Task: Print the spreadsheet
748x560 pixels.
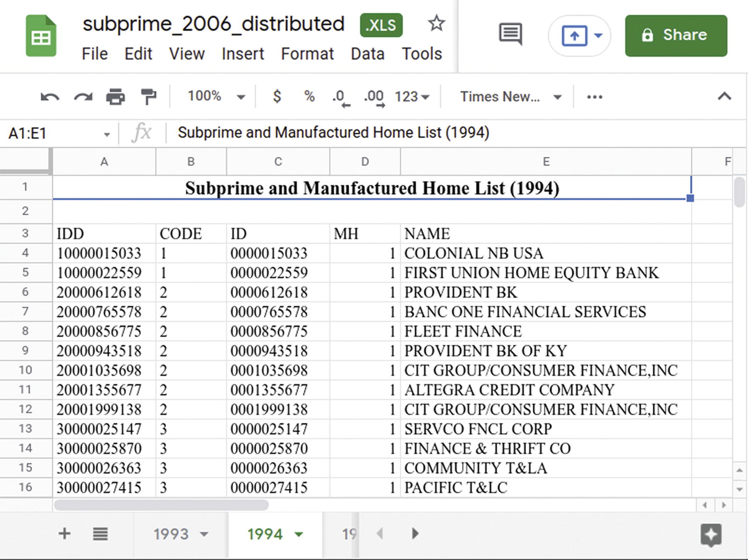Action: coord(116,97)
